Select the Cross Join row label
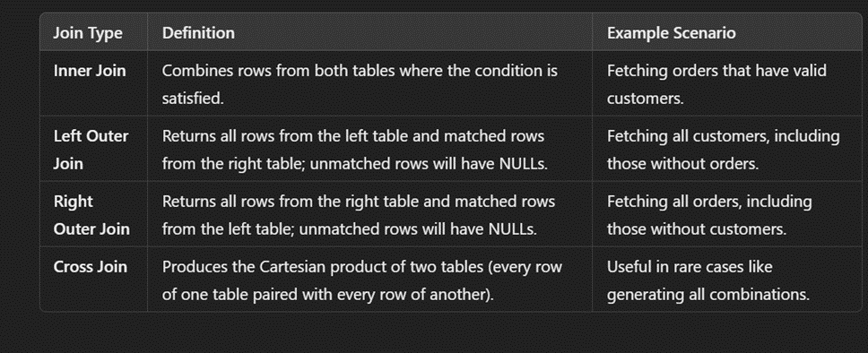Screen dimensions: 868x353 [91, 267]
